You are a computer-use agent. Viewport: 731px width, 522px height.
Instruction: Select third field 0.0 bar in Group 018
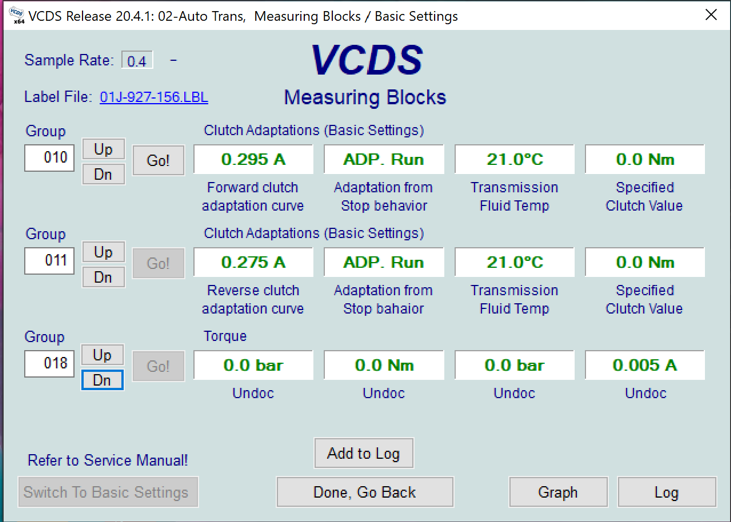(515, 365)
